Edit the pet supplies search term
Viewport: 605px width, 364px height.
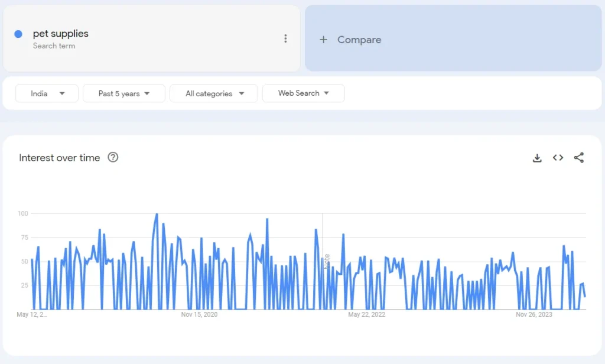pyautogui.click(x=61, y=34)
